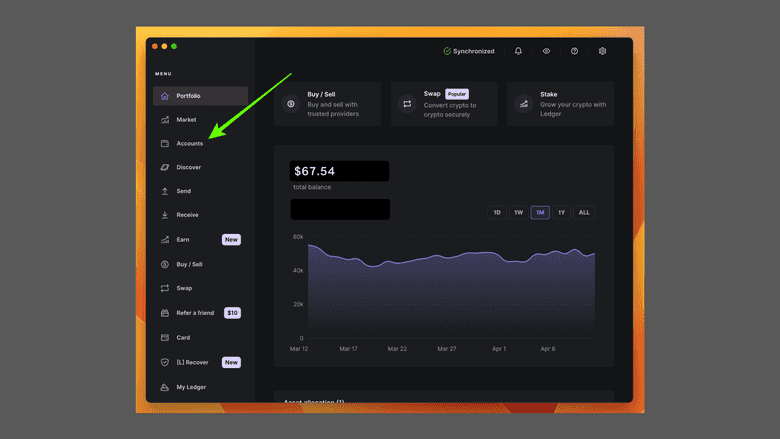The width and height of the screenshot is (780, 439).
Task: Open the Stake card
Action: pos(560,104)
